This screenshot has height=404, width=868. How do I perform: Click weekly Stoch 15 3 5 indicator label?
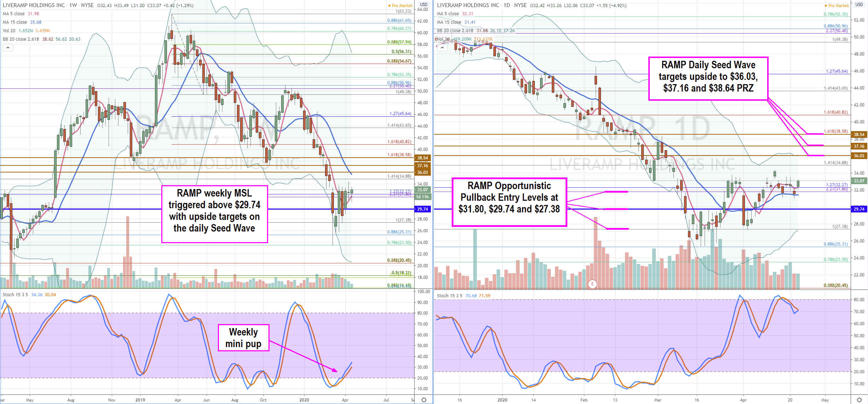pyautogui.click(x=15, y=294)
